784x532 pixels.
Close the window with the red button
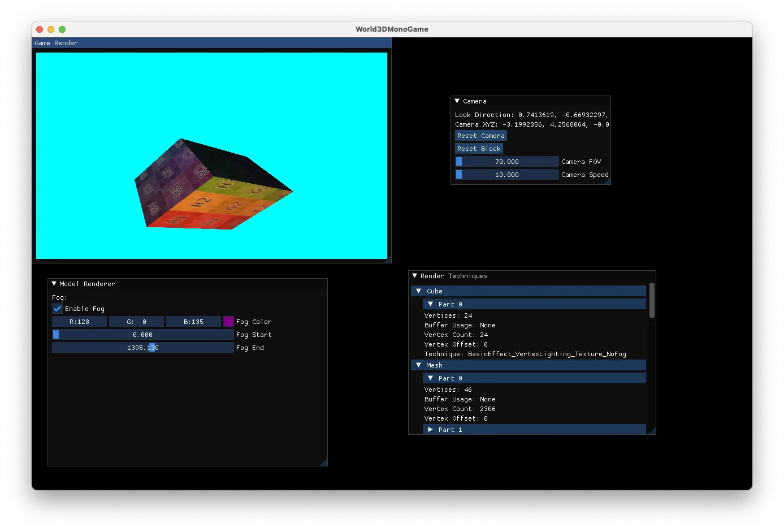(40, 29)
